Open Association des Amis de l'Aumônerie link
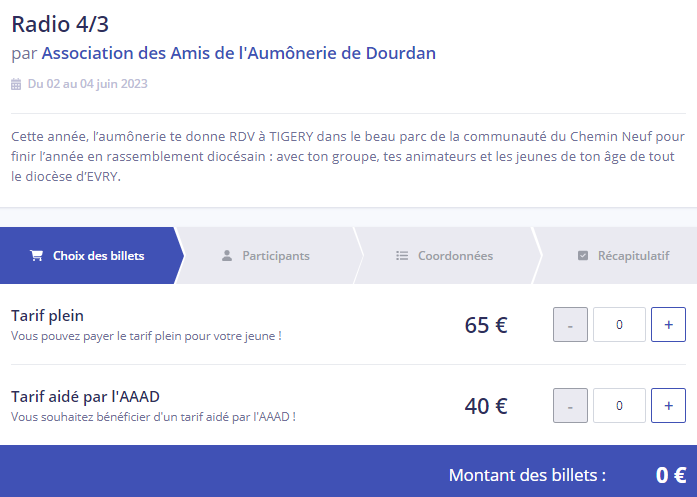697x497 pixels. click(x=239, y=53)
